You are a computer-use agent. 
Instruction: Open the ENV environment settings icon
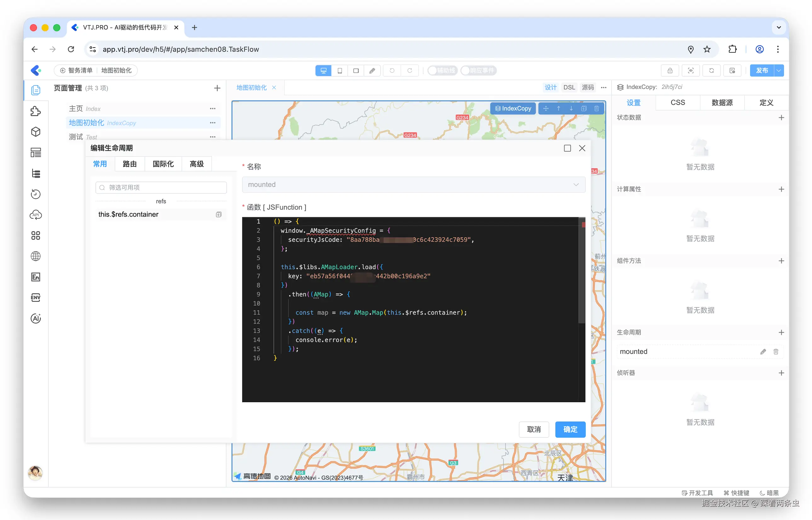[36, 297]
